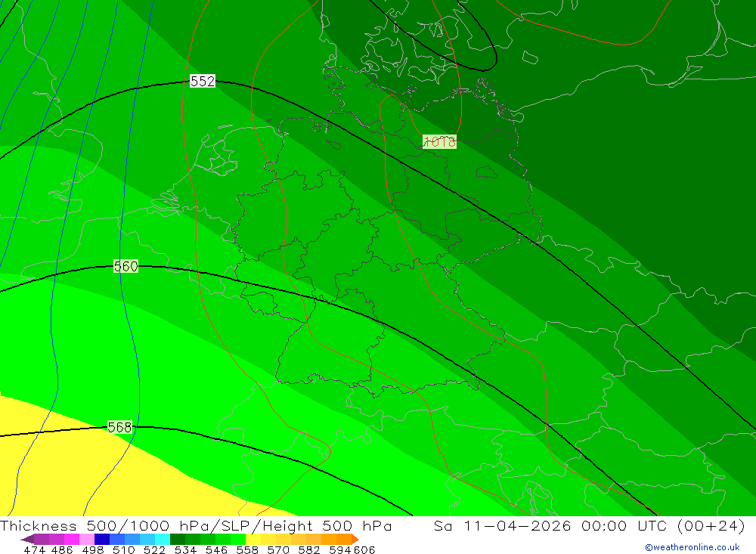Screen dimensions: 756x554
Task: Select the 568 height contour label
Action: pos(119,427)
